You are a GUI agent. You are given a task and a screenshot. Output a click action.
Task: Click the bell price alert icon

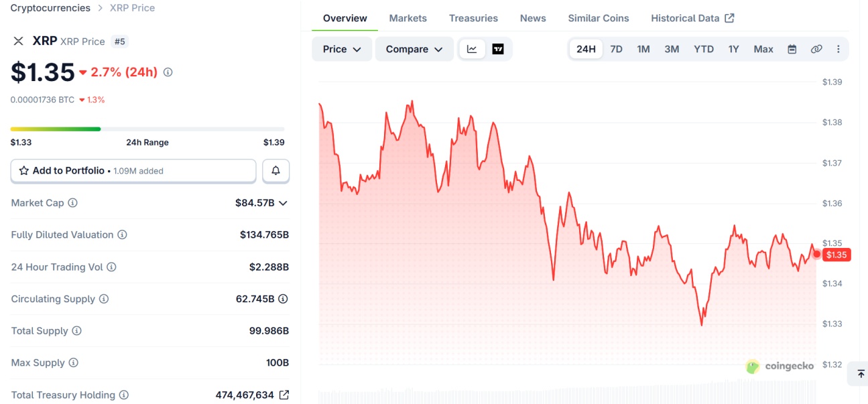(x=275, y=171)
